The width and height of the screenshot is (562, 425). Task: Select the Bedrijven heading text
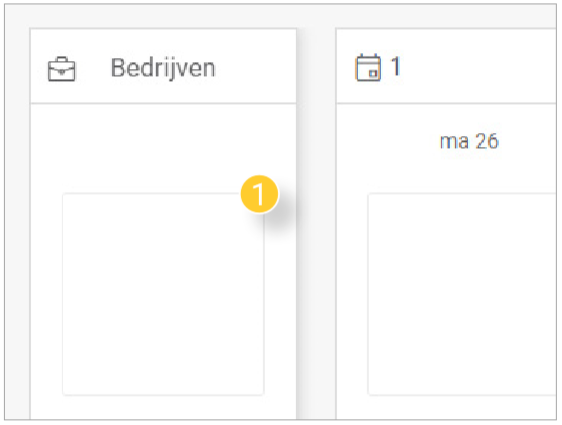163,68
